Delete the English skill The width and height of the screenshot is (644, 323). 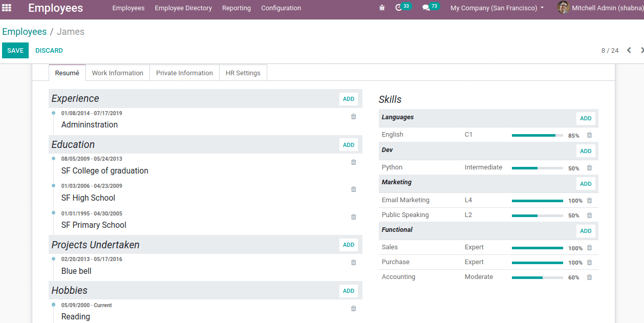point(589,135)
